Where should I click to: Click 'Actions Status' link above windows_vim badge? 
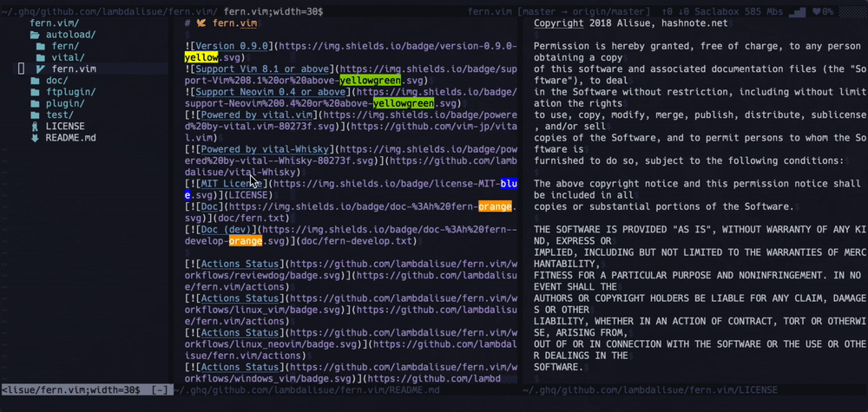pyautogui.click(x=240, y=367)
